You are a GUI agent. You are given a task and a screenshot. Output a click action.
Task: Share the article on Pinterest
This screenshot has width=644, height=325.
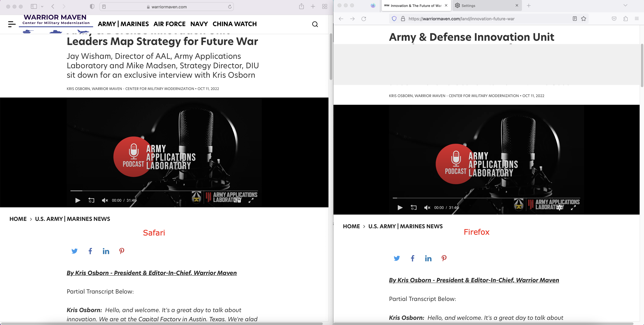pyautogui.click(x=121, y=251)
